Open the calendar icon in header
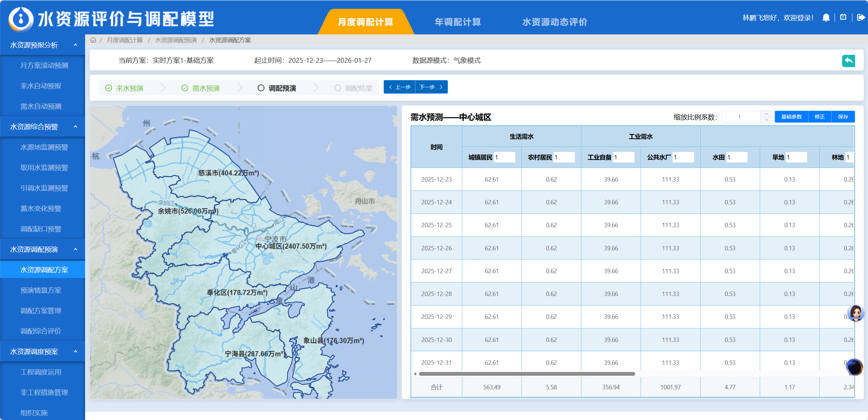 [843, 17]
